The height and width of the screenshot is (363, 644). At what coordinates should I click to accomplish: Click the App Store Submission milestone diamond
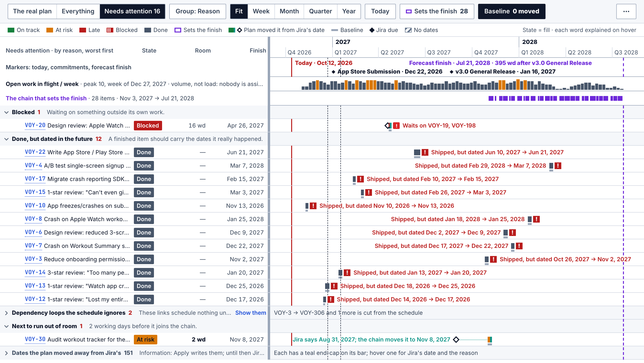tap(333, 72)
